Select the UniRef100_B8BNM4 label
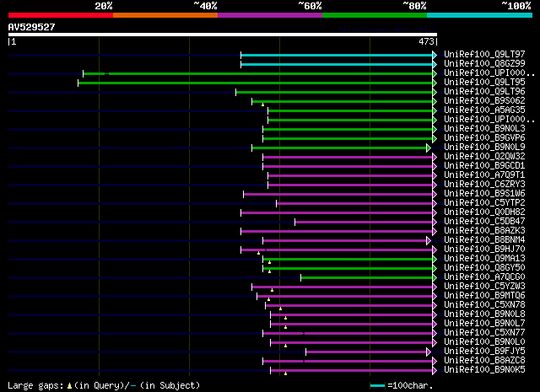Viewport: 540px width, 392px height. [484, 240]
